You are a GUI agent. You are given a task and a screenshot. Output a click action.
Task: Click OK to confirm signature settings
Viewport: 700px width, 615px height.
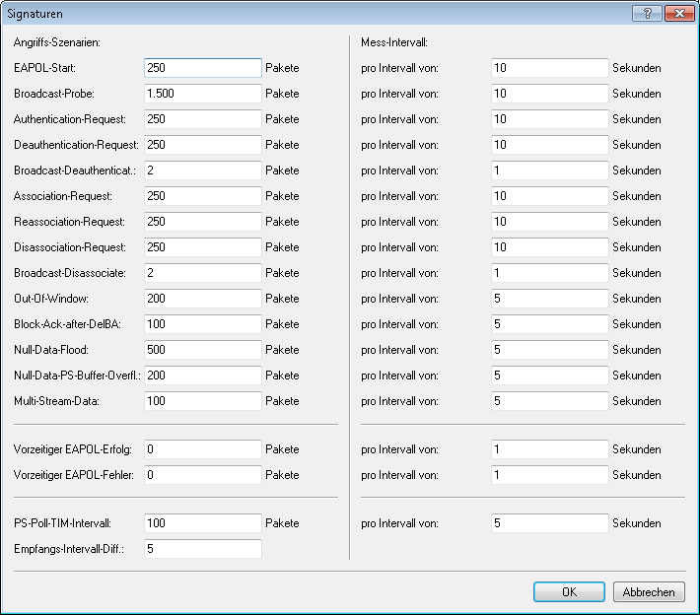click(x=569, y=592)
